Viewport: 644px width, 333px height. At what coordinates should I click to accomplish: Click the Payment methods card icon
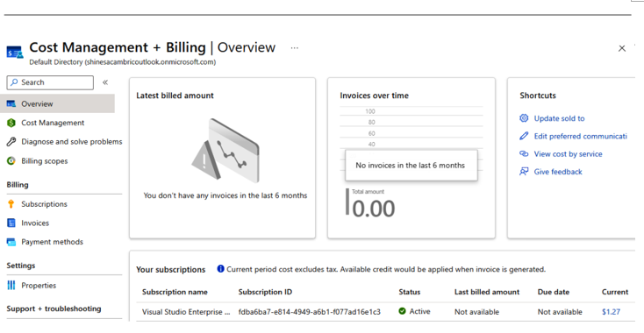[x=11, y=242]
